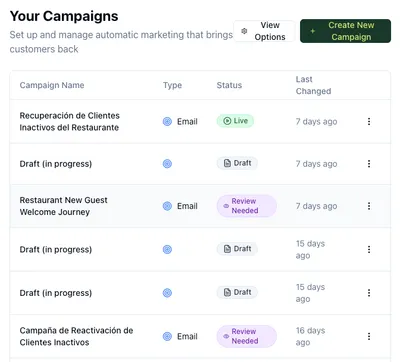The width and height of the screenshot is (400, 362).
Task: Open the three-dot menu for the draft changed 7 days ago
Action: (369, 164)
